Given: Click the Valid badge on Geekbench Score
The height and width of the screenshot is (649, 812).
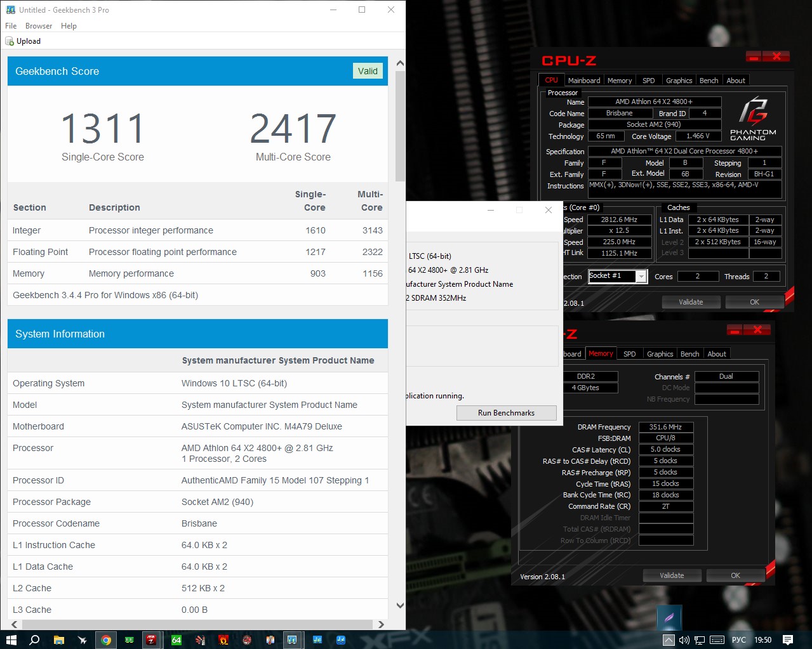Looking at the screenshot, I should (x=368, y=71).
